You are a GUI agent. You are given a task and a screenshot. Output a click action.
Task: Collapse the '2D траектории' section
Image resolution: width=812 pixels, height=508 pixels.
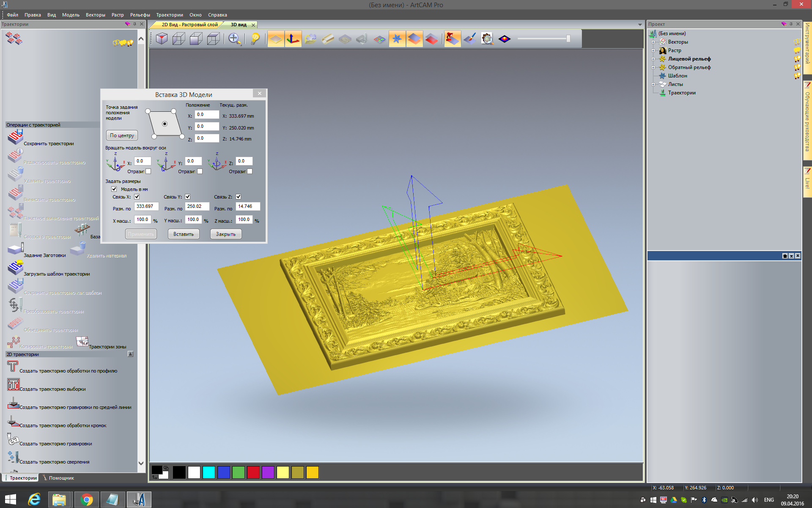point(130,354)
